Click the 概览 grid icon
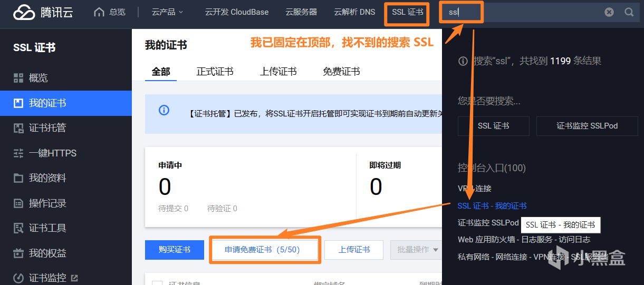This screenshot has width=644, height=285. tap(18, 78)
